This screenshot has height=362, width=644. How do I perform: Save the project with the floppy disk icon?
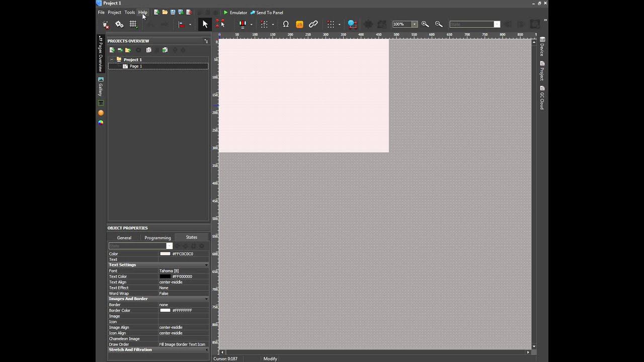pos(173,12)
